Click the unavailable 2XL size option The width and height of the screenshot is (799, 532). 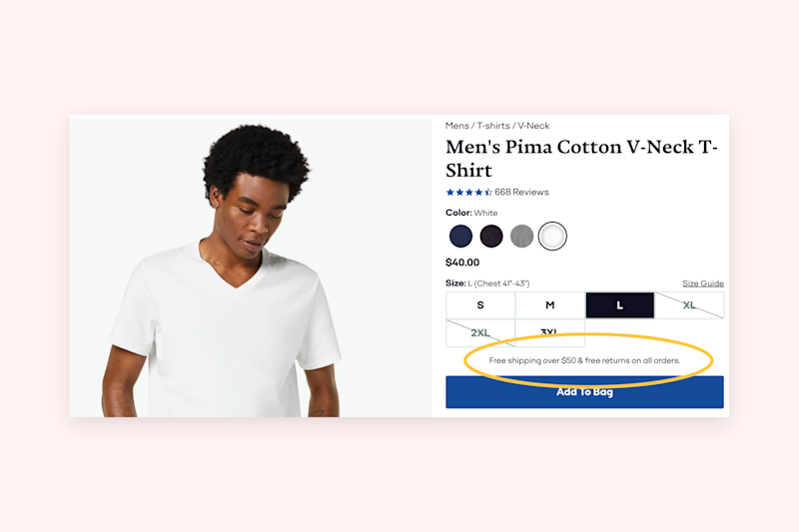tap(480, 333)
